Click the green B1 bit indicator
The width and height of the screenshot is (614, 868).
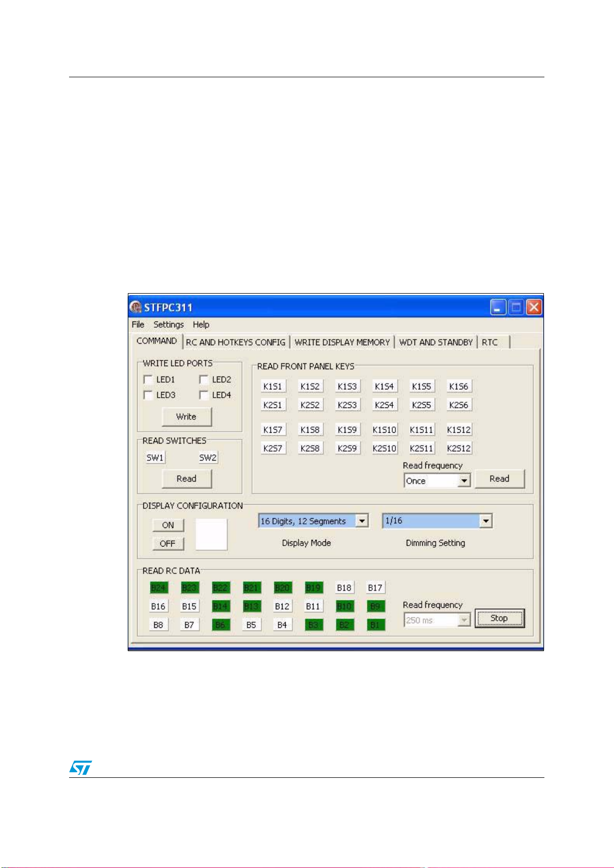(x=375, y=625)
